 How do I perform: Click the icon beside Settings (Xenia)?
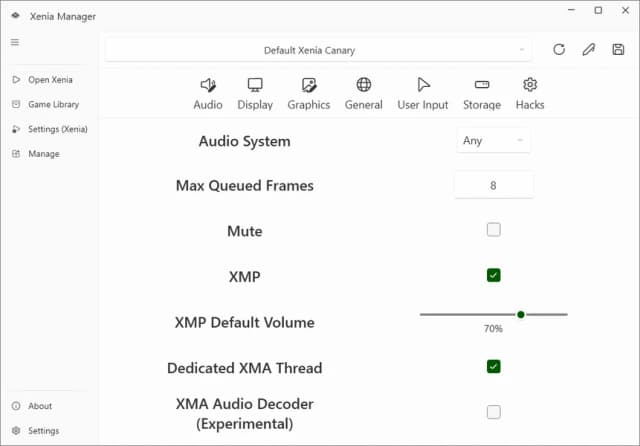pos(16,129)
